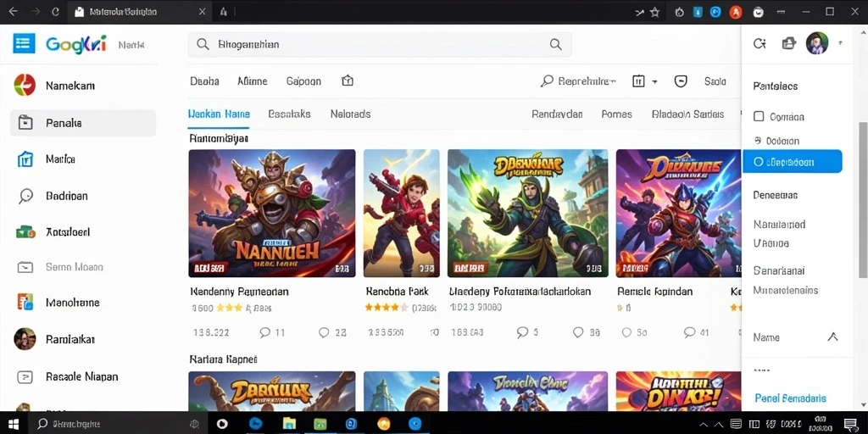The image size is (868, 434).
Task: Click comment icon with count 23
Action: click(324, 332)
